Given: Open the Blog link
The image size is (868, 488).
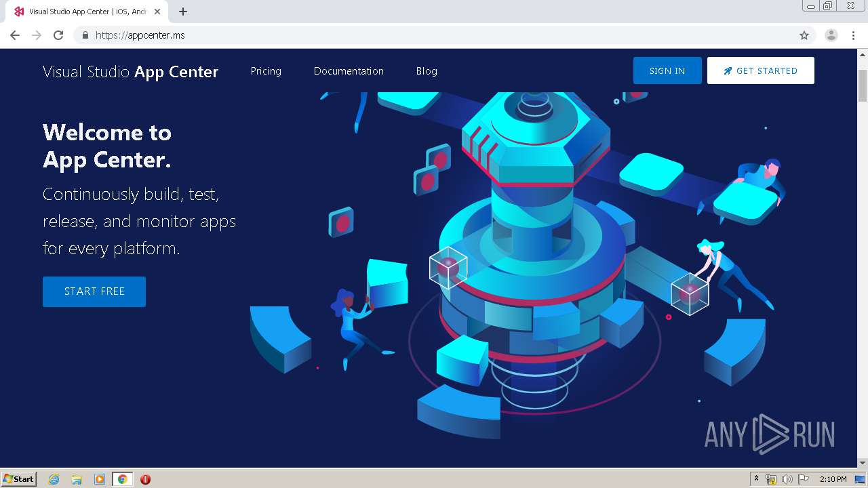Looking at the screenshot, I should [x=427, y=71].
